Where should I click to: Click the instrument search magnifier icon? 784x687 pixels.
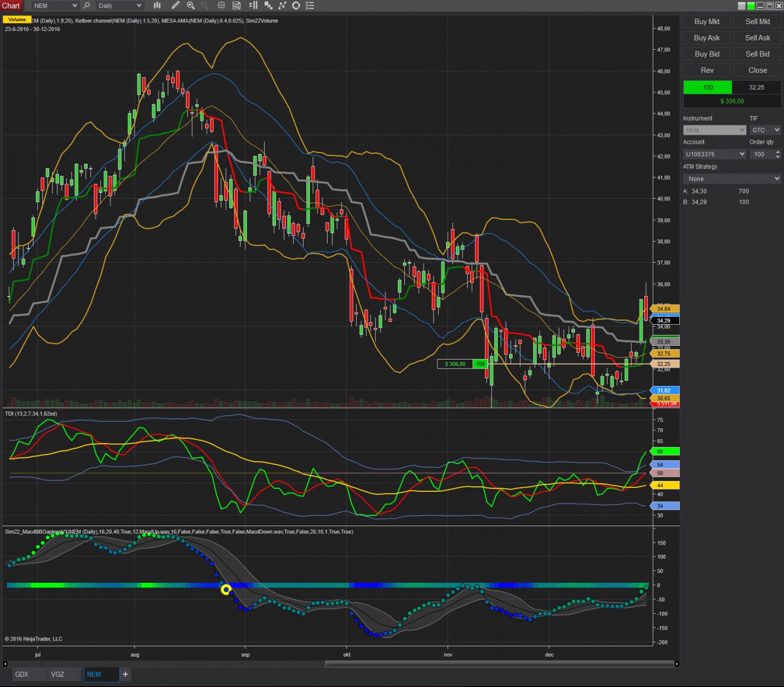(x=86, y=6)
